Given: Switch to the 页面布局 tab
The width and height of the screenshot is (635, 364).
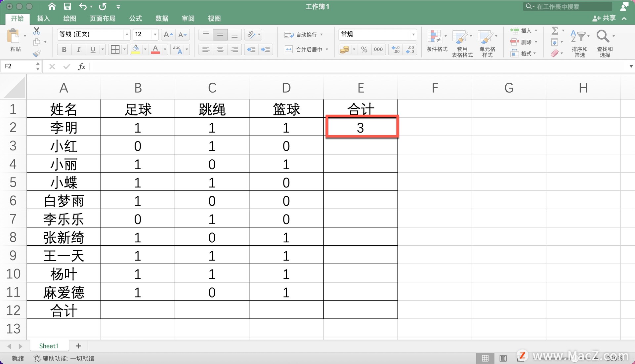Looking at the screenshot, I should tap(103, 19).
